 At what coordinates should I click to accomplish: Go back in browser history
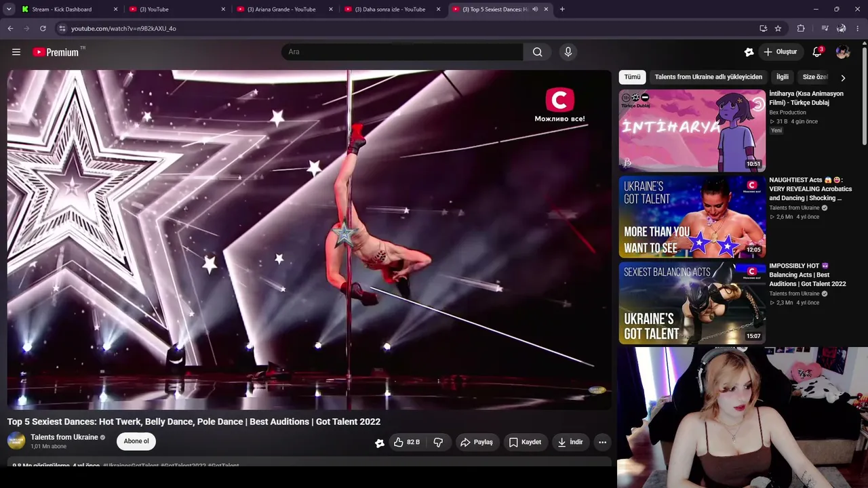pos(10,28)
